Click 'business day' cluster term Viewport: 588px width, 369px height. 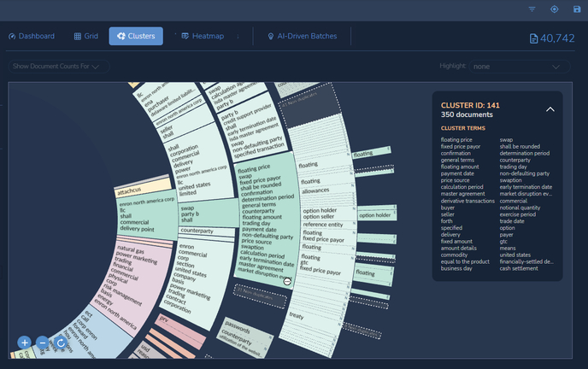pyautogui.click(x=456, y=268)
